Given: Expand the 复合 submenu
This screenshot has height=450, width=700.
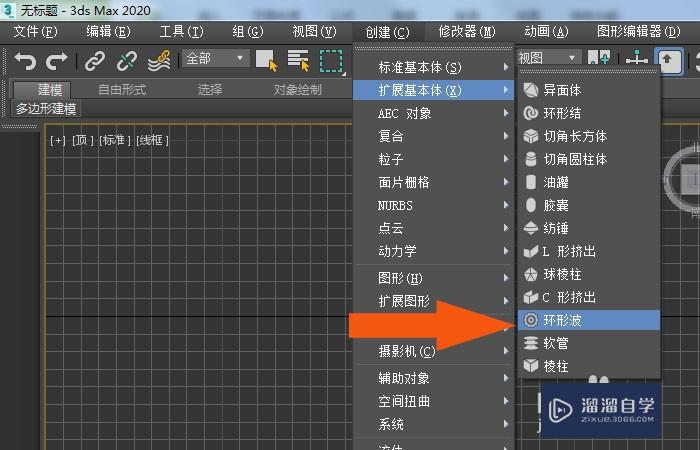Looking at the screenshot, I should 433,136.
